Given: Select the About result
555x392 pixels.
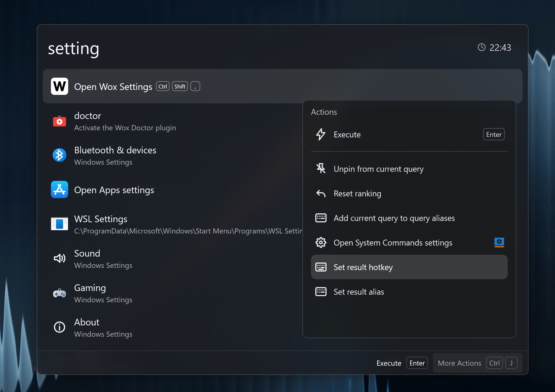Looking at the screenshot, I should (x=172, y=327).
